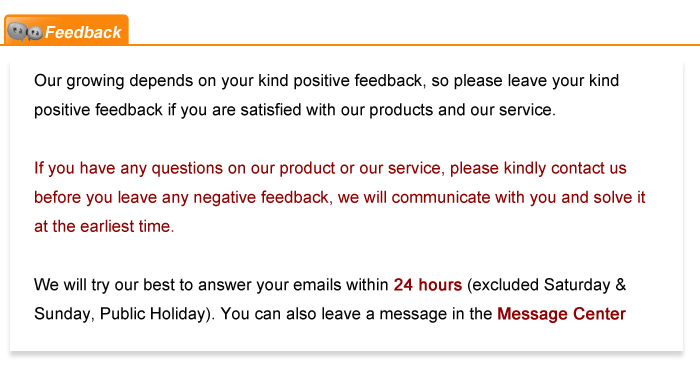Click the line 'We will try our best'

point(330,285)
